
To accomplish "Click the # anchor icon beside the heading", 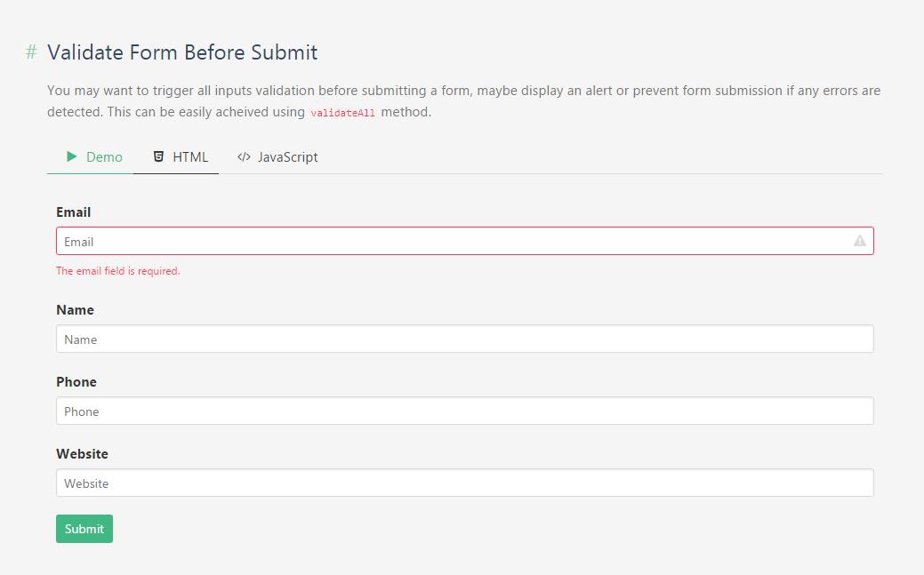I will point(30,52).
